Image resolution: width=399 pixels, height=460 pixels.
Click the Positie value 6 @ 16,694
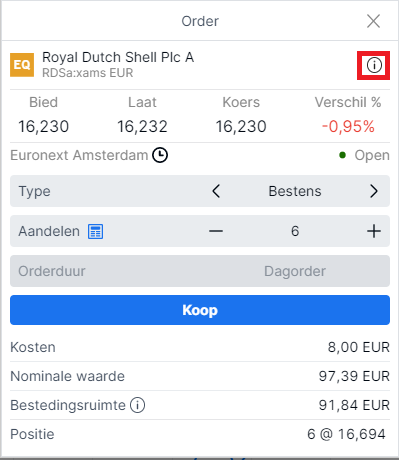point(346,434)
